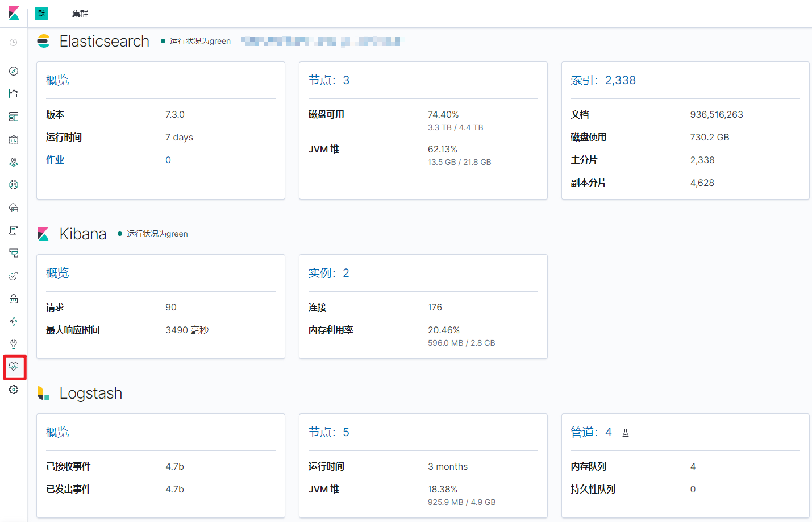Click disk usage value 730.2 GB

(710, 137)
